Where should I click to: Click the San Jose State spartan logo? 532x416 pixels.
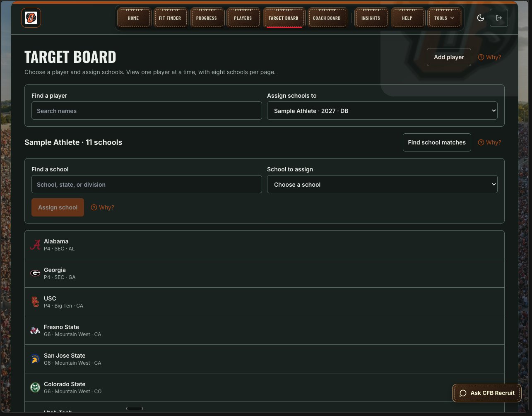pyautogui.click(x=35, y=359)
